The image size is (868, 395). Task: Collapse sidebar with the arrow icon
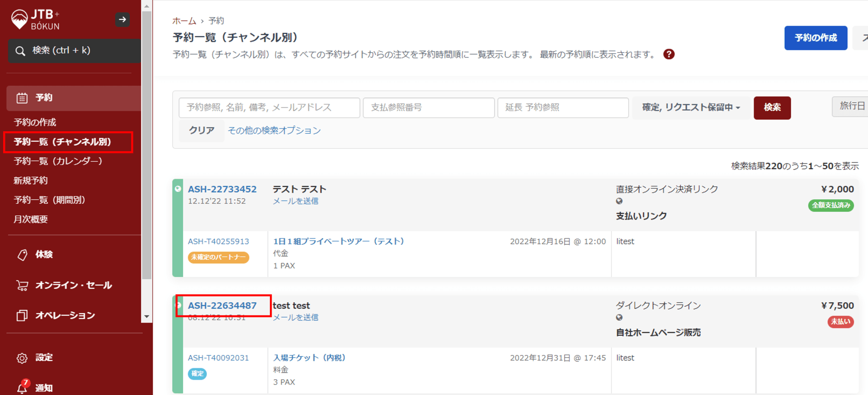pos(122,19)
